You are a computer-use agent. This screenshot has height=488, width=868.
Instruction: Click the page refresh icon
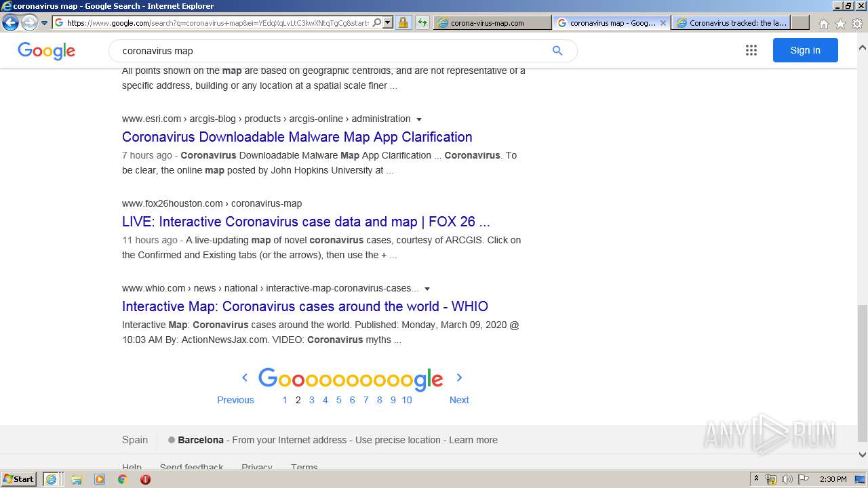point(422,22)
